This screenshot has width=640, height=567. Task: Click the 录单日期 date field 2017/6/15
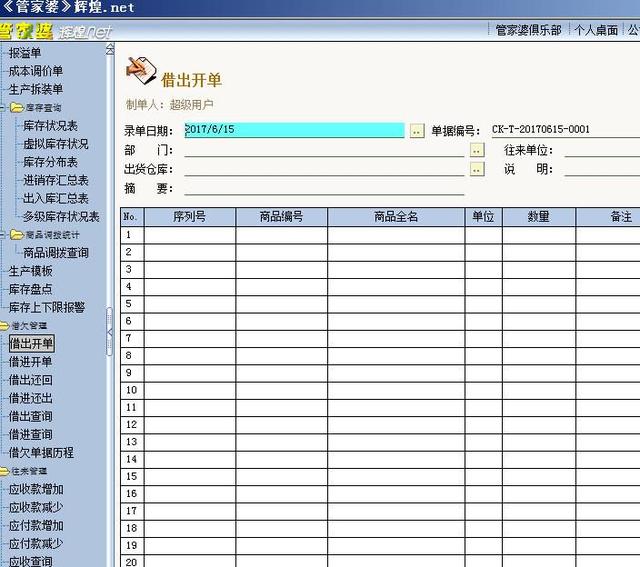click(294, 130)
